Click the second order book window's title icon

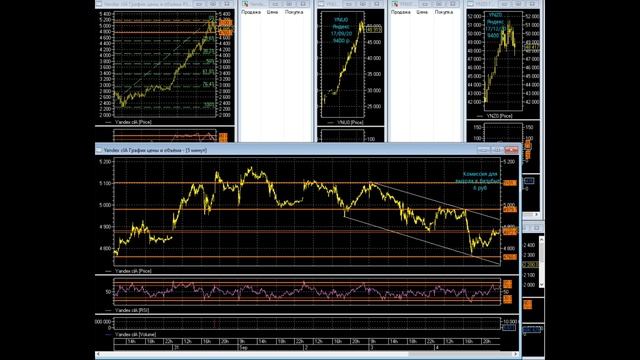395,4
